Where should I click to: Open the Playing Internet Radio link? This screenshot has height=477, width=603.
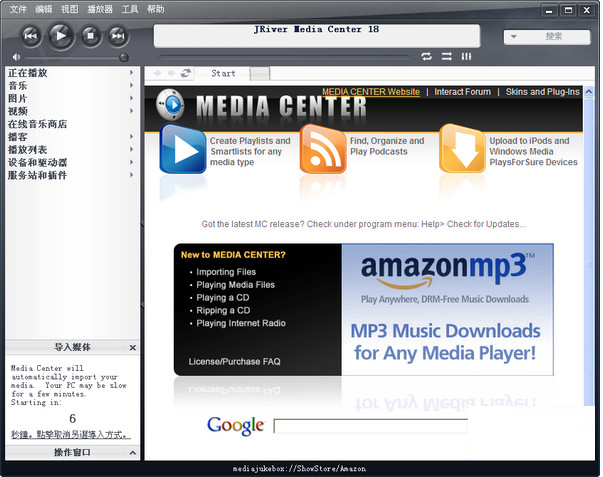[241, 323]
